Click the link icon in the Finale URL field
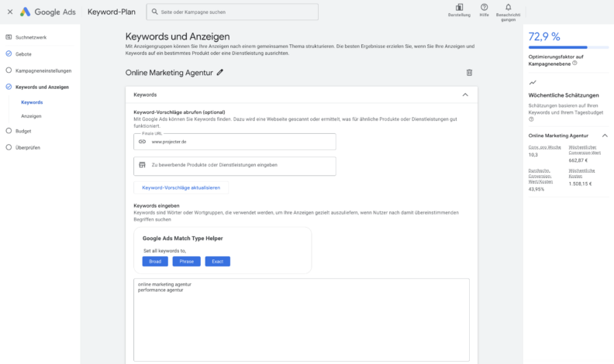 [x=142, y=142]
